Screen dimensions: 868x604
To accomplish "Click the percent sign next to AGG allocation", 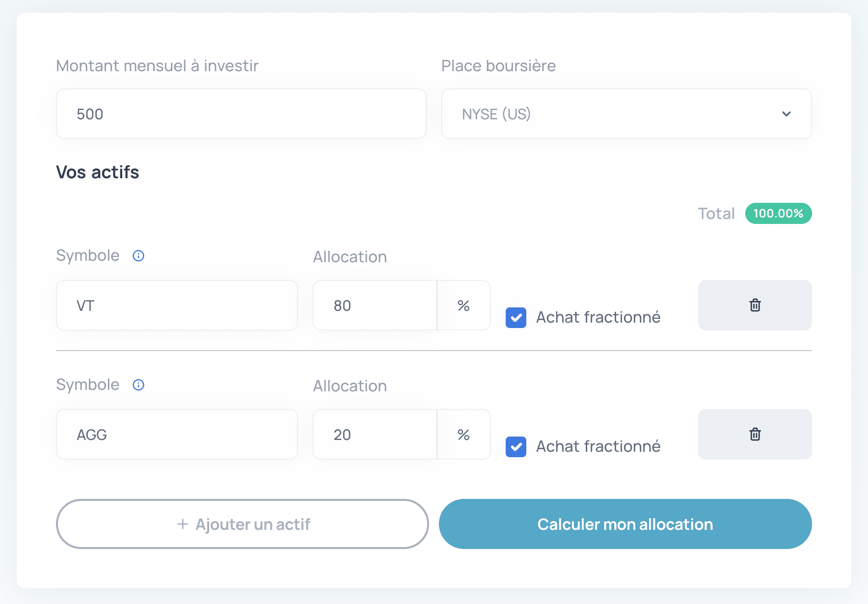I will pos(463,435).
